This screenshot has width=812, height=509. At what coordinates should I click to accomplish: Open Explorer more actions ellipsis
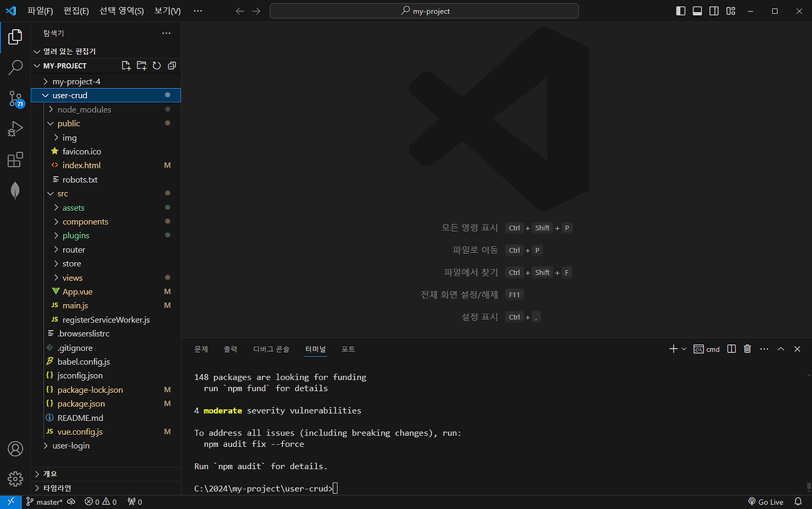click(x=166, y=33)
